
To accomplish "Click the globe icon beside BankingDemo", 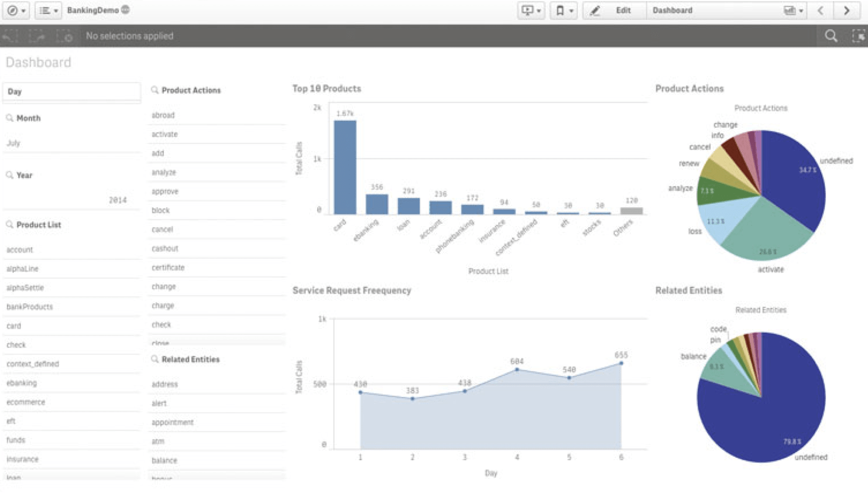I will (x=125, y=10).
